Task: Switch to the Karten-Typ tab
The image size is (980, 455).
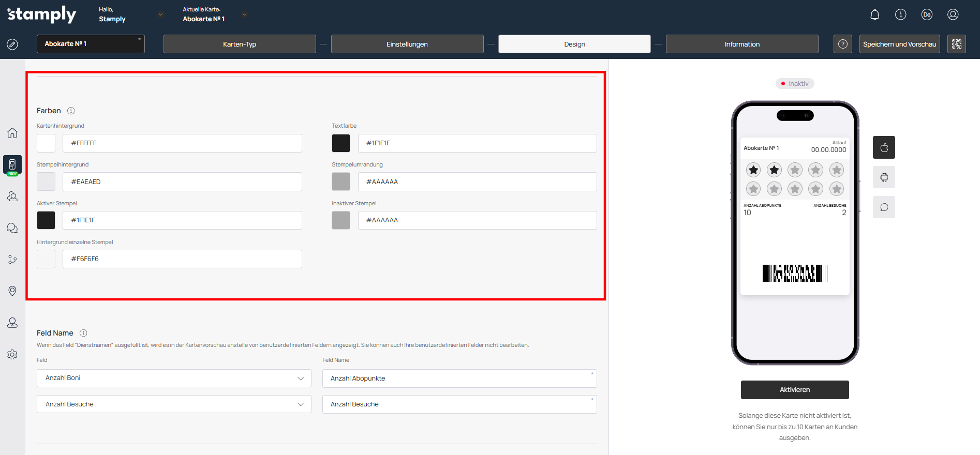Action: [240, 44]
